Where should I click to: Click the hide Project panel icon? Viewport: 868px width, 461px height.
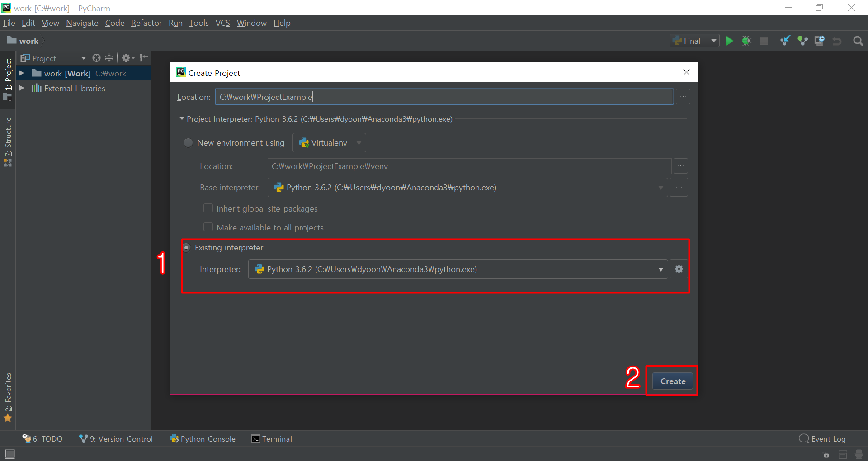click(x=144, y=58)
